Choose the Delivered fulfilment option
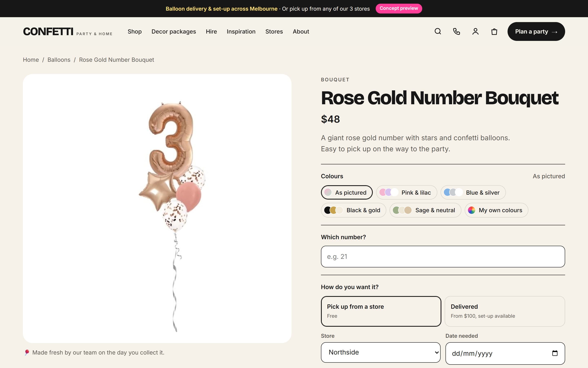 click(505, 311)
